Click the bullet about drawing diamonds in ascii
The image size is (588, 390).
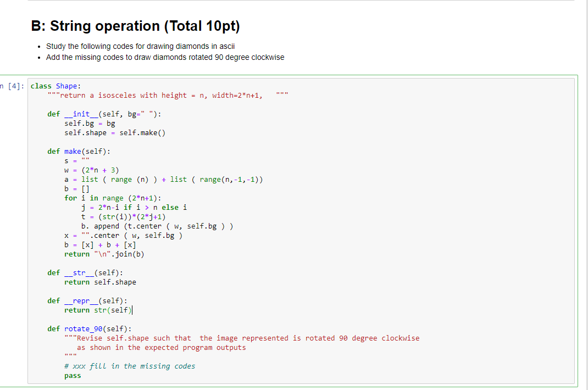[126, 46]
